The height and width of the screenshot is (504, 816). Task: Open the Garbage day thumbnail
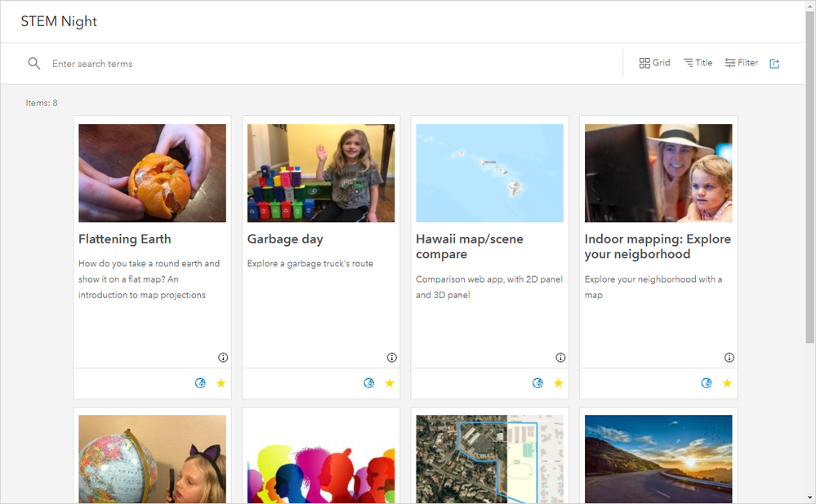[x=321, y=173]
